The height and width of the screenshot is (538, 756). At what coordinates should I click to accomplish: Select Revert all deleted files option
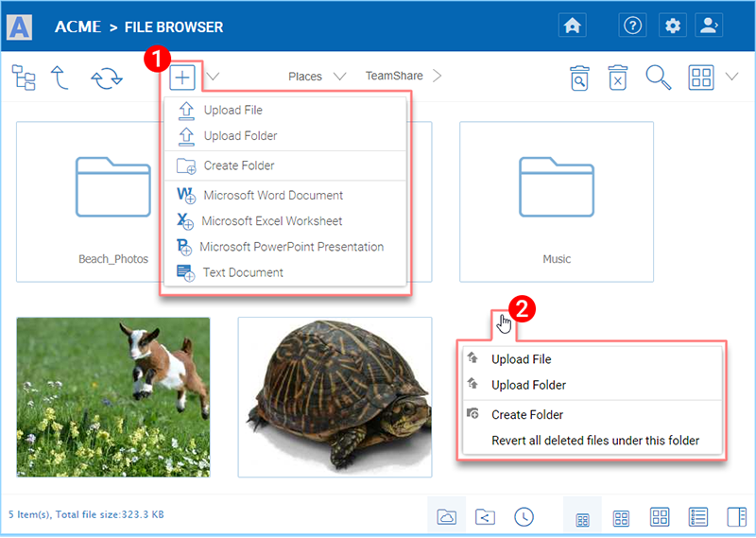pos(594,440)
